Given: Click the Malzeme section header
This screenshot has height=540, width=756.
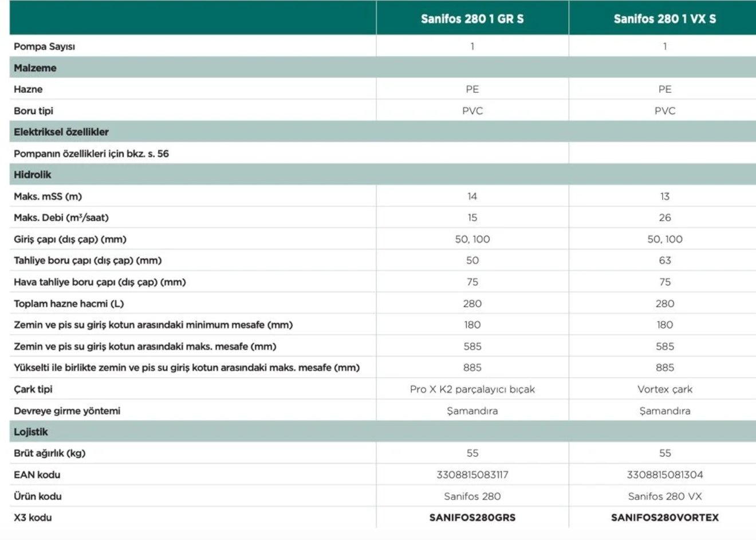Looking at the screenshot, I should click(383, 68).
